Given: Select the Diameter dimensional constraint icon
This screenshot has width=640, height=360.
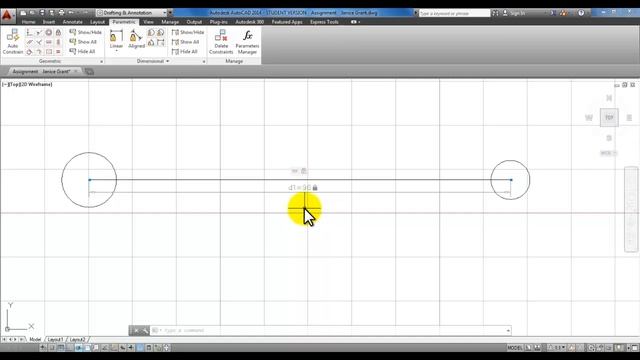Looking at the screenshot, I should 160,32.
